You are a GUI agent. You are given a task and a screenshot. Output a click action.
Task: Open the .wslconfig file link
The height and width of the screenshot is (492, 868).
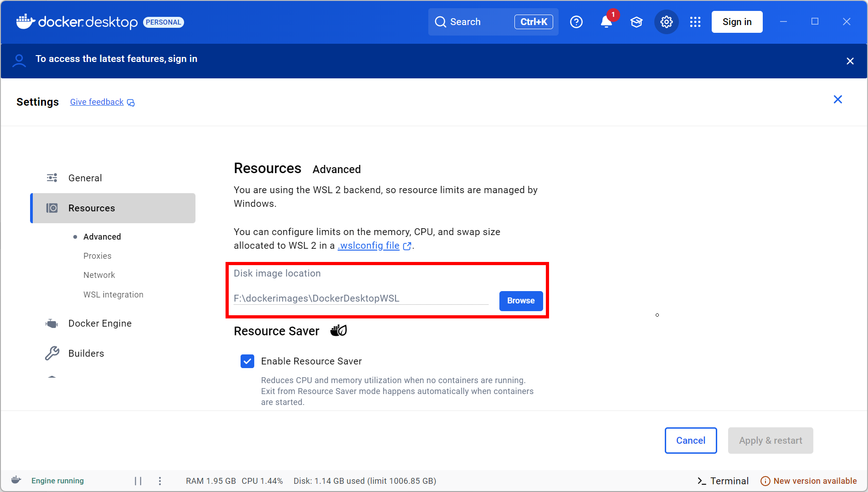[369, 246]
